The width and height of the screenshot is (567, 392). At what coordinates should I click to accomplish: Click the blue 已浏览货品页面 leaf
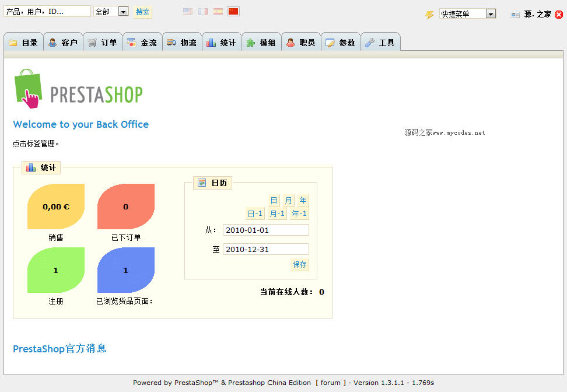(126, 270)
